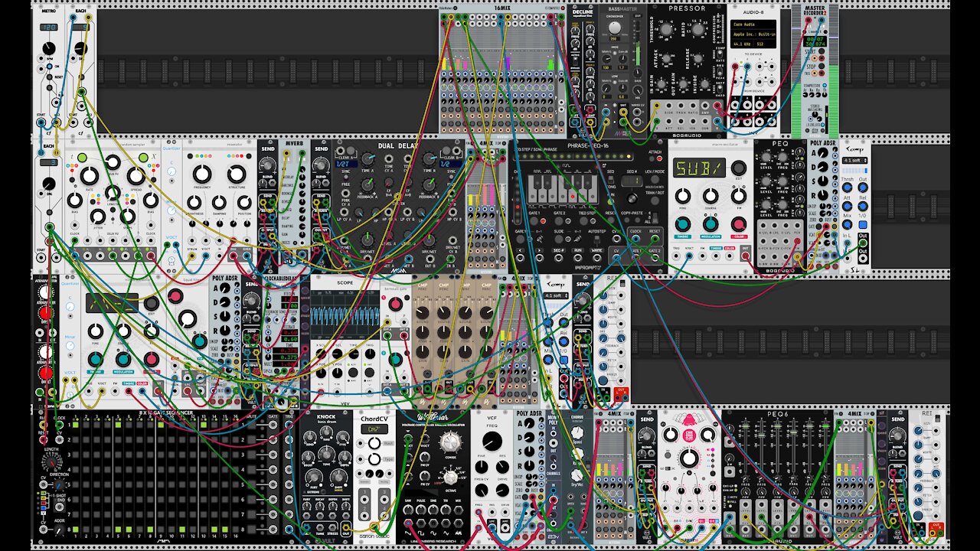Click the OCTAVE selector knob on the oscillator
The width and height of the screenshot is (980, 551).
[x=451, y=478]
